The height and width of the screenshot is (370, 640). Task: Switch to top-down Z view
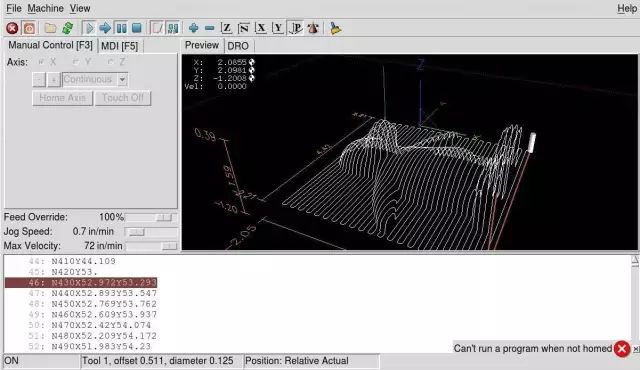[x=226, y=28]
